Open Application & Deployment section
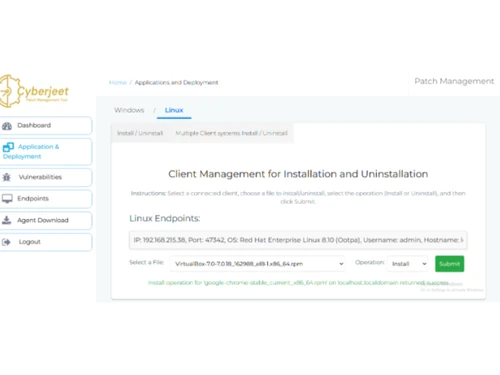This screenshot has height=375, width=500. coord(46,152)
